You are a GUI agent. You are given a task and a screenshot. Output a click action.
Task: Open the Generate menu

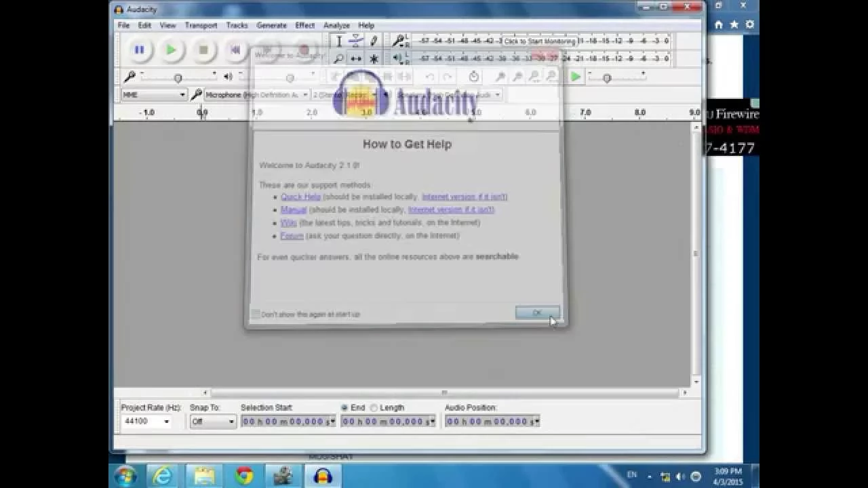[x=271, y=25]
